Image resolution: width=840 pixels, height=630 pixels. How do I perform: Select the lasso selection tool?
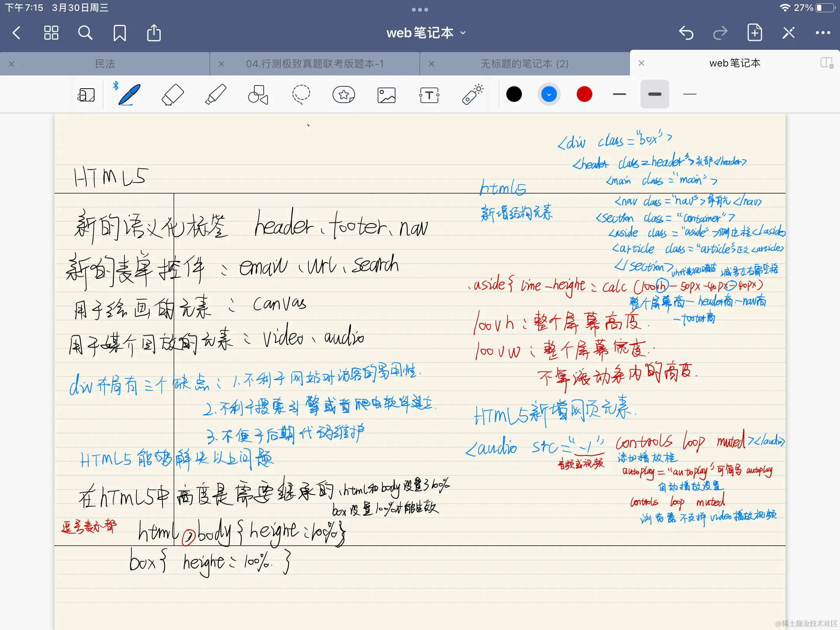[x=301, y=94]
